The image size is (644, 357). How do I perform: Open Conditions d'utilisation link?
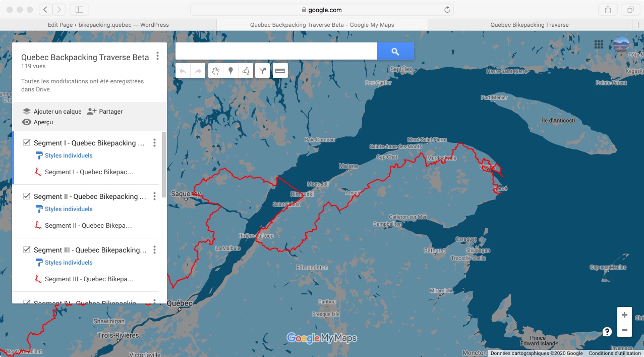[615, 353]
